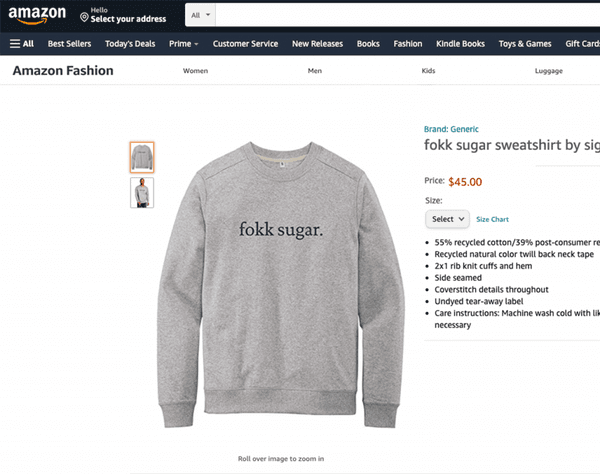Expand the Prime menu dropdown
The height and width of the screenshot is (474, 600).
[x=184, y=44]
